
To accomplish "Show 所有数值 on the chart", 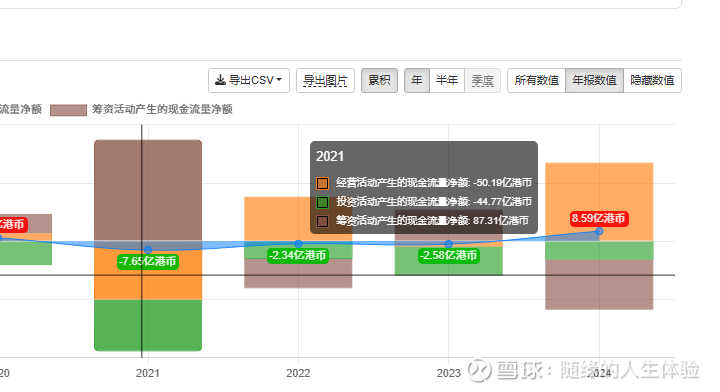I will [x=536, y=81].
